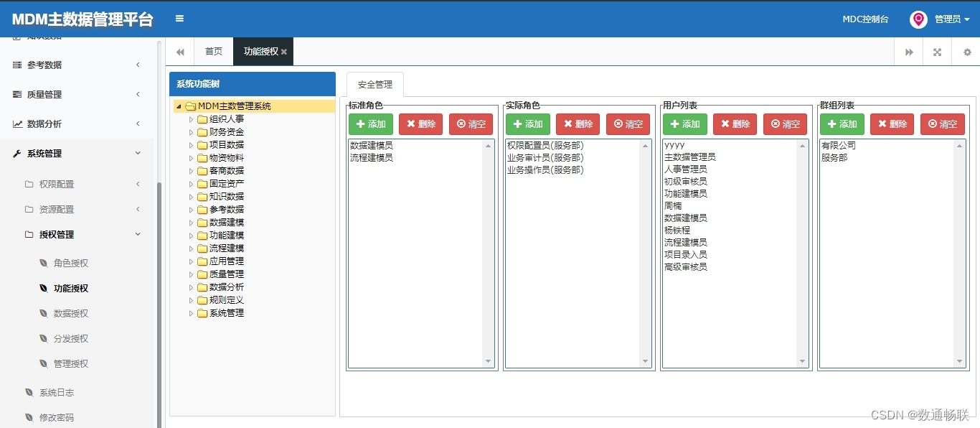
Task: Click the left sidebar vertical scrollbar
Action: tap(159, 305)
